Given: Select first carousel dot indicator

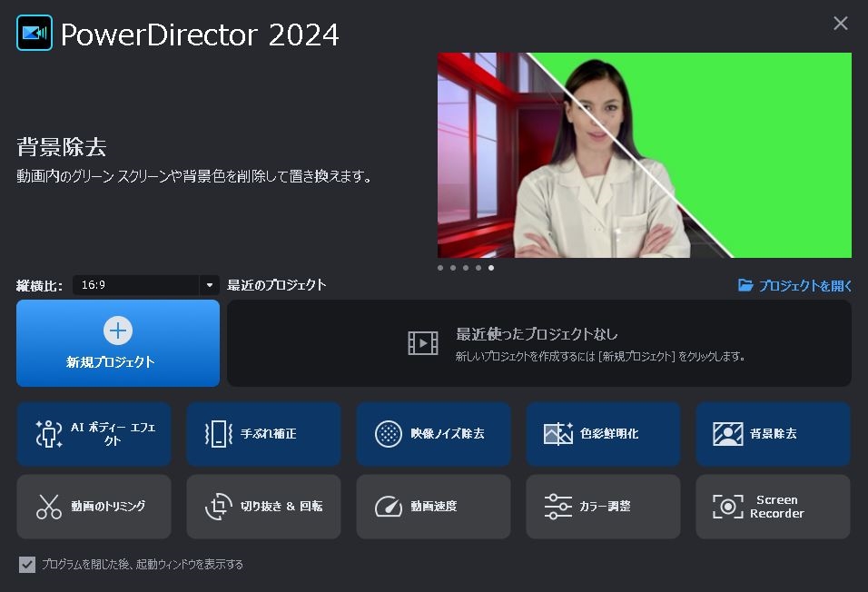Looking at the screenshot, I should pos(440,268).
